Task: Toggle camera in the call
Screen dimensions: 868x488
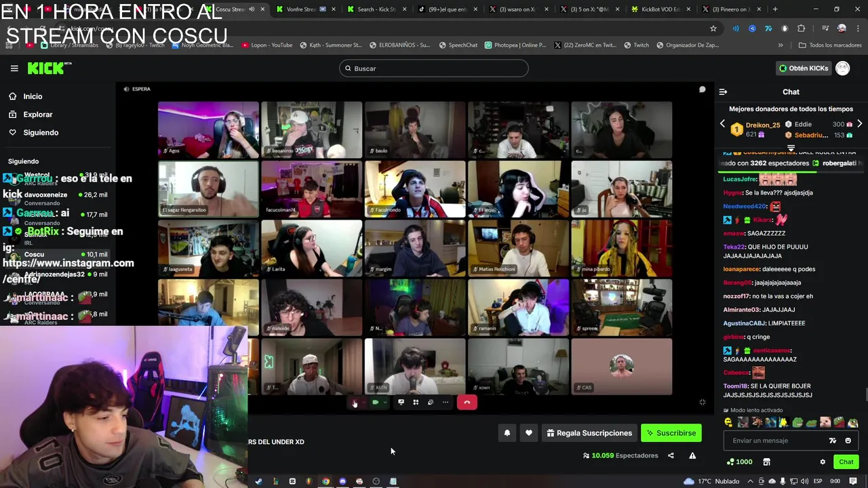Action: coord(375,403)
